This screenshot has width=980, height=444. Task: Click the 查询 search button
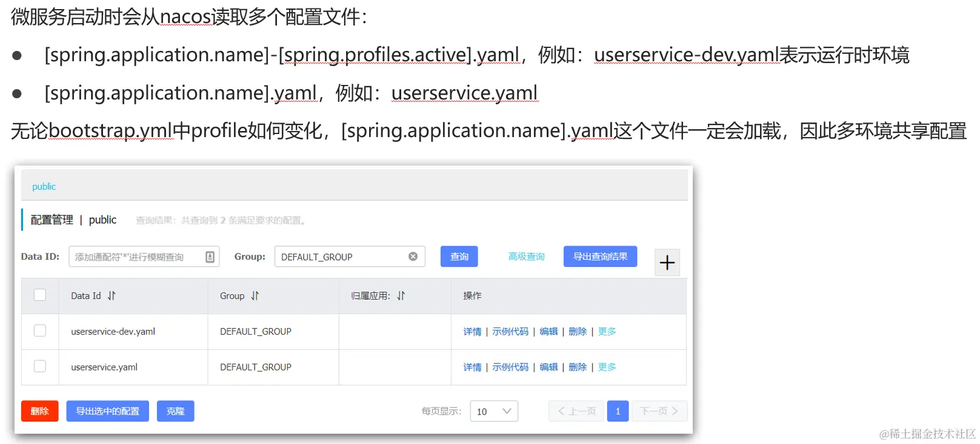click(x=459, y=257)
